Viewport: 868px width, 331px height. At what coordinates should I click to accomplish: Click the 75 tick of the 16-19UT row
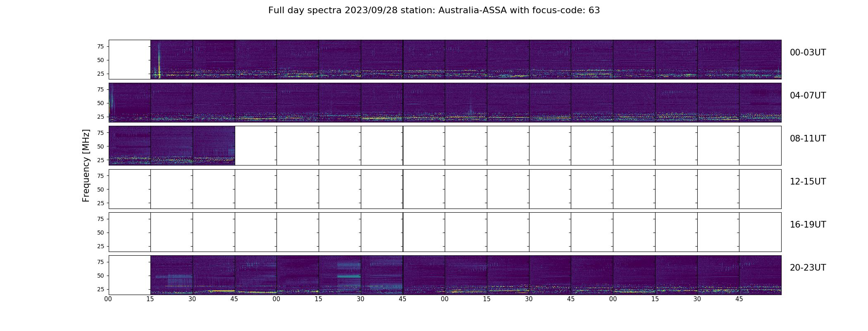(x=100, y=219)
